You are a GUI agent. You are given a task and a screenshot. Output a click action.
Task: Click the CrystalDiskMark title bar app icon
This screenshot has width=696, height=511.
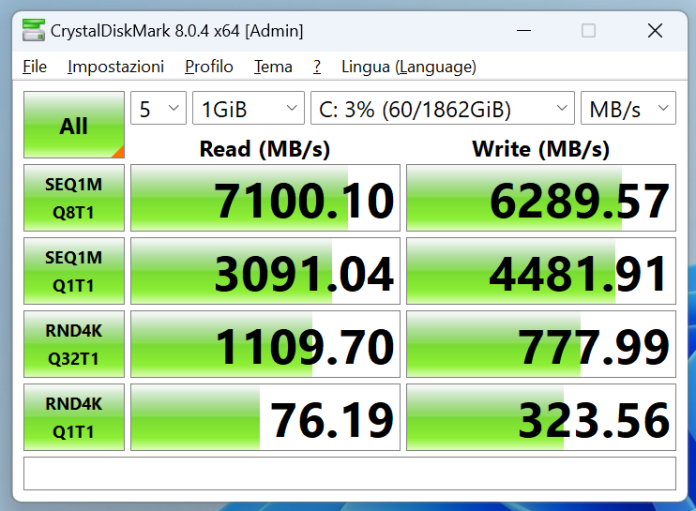coord(33,31)
